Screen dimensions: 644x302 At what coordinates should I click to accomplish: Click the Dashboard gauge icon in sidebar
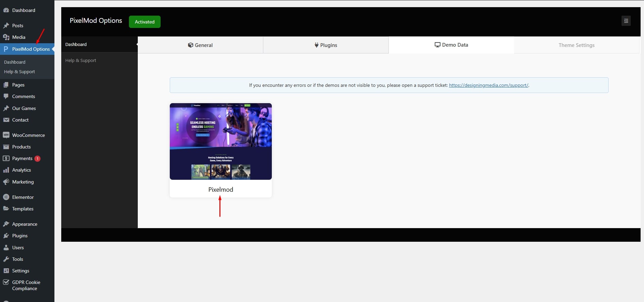click(x=6, y=10)
